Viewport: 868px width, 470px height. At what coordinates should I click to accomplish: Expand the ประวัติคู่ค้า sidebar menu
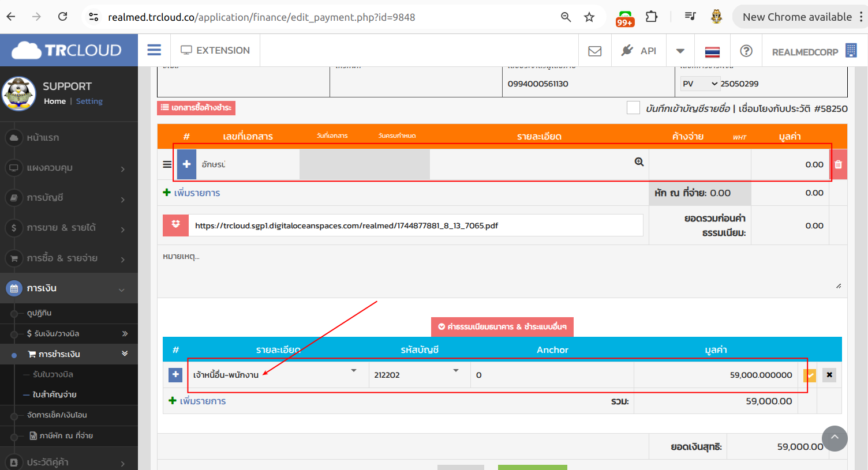pyautogui.click(x=69, y=462)
